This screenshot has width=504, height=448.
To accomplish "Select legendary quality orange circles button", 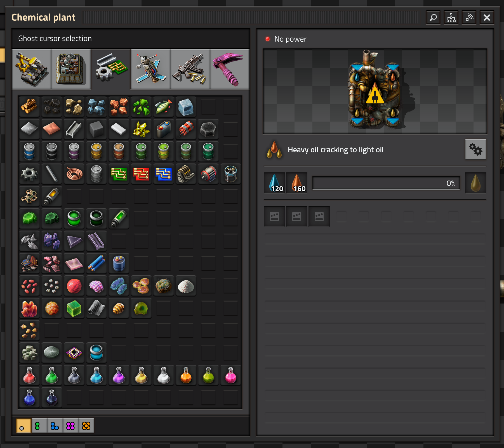I will click(x=86, y=426).
